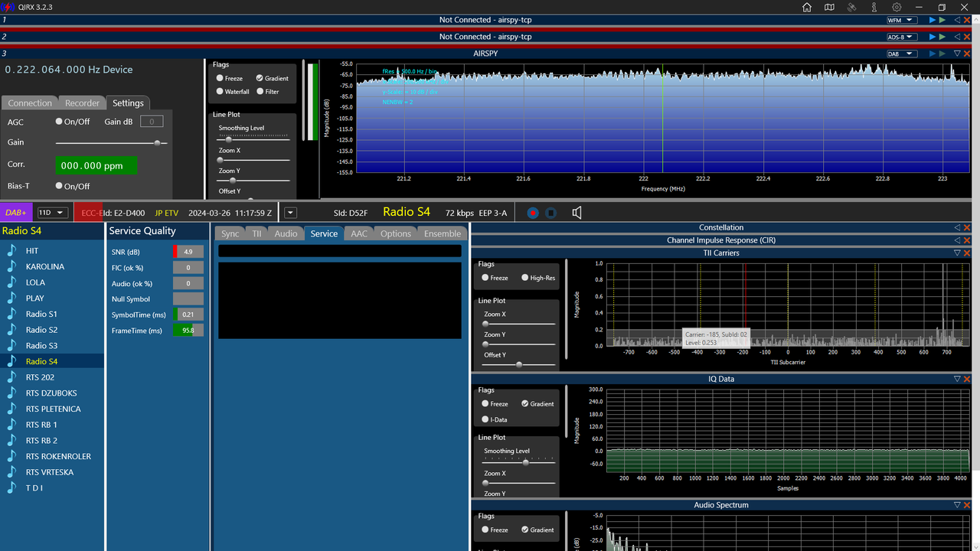The height and width of the screenshot is (551, 980).
Task: Open the map view icon
Action: click(x=829, y=7)
